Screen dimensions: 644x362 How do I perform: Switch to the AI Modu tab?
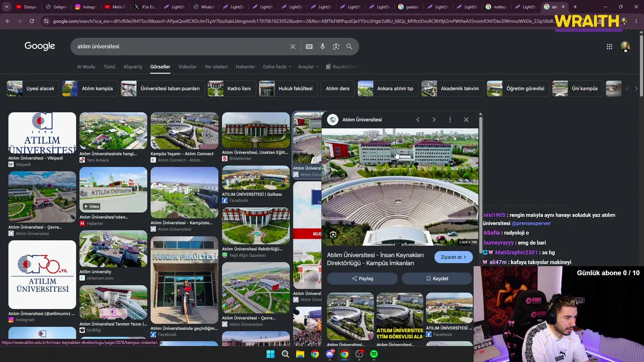[x=86, y=67]
